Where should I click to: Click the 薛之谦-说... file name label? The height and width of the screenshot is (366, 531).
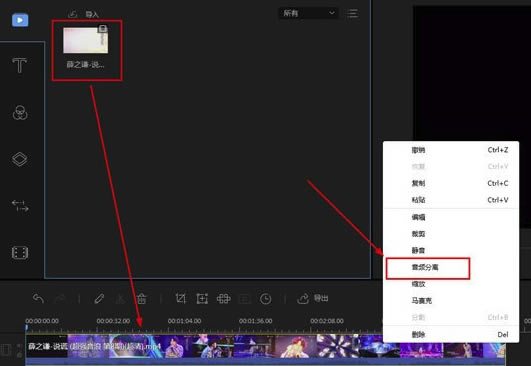[x=85, y=65]
